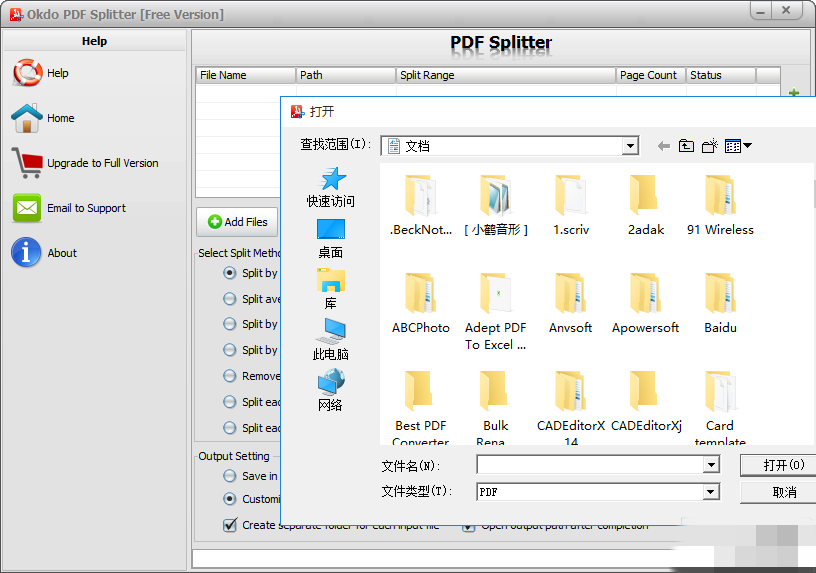Click Path column header
This screenshot has height=573, width=816.
pyautogui.click(x=346, y=75)
